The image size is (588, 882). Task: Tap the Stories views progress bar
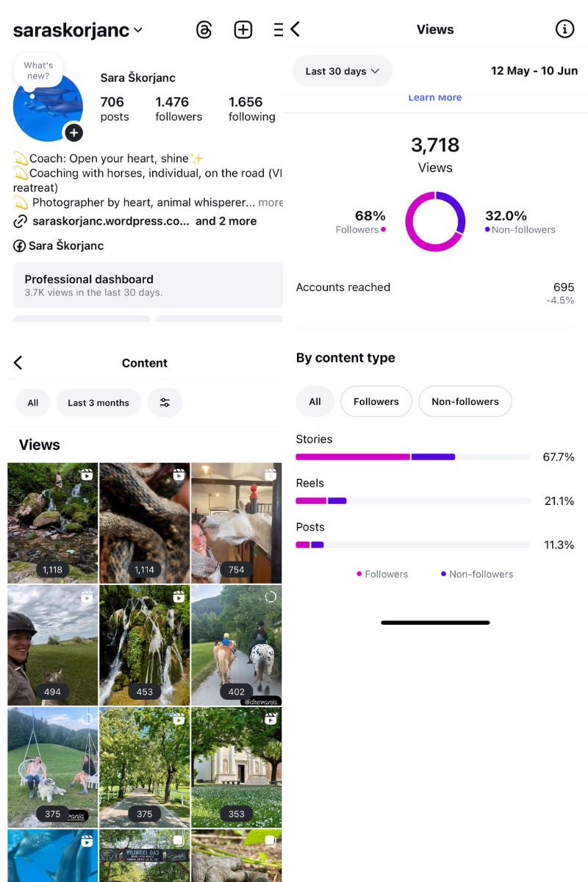pos(412,457)
